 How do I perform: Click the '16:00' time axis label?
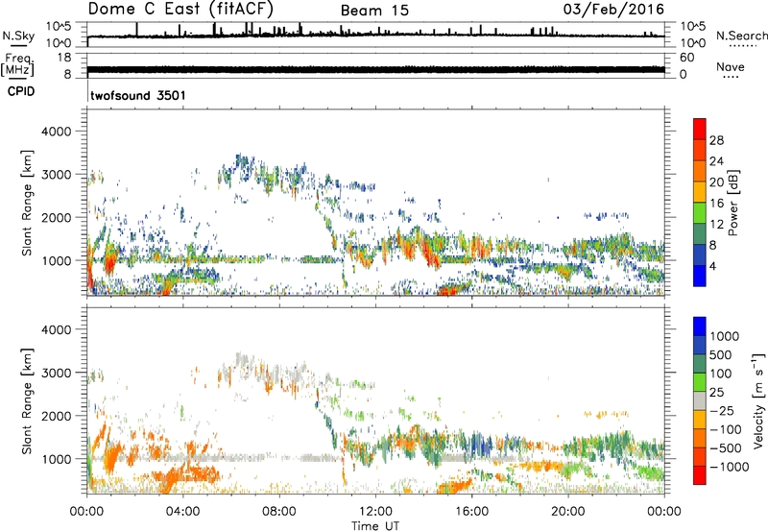[471, 512]
